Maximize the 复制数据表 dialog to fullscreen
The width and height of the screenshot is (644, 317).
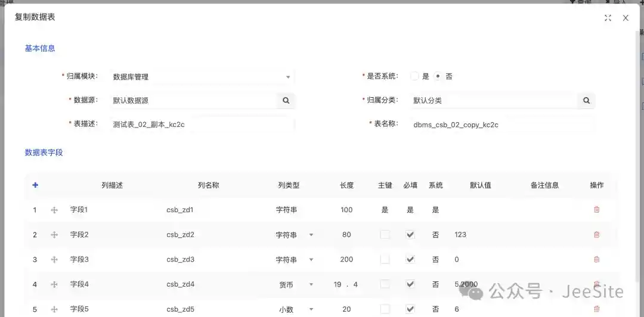click(608, 18)
